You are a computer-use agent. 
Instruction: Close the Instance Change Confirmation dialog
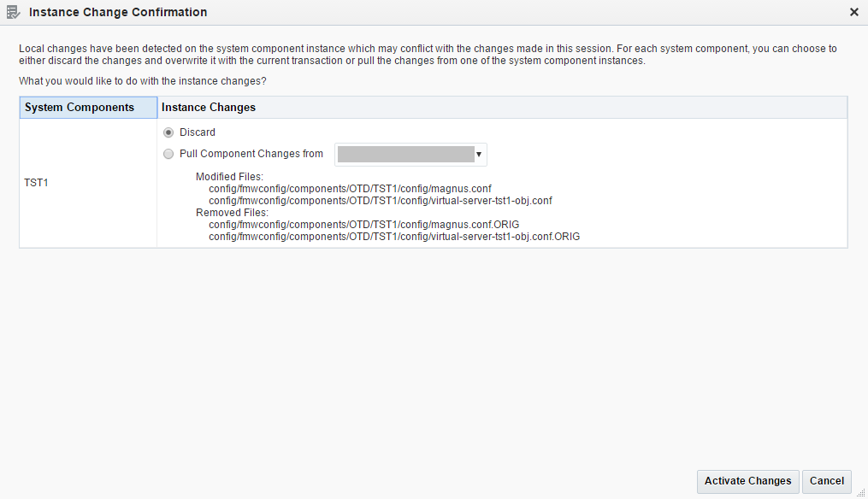tap(853, 13)
